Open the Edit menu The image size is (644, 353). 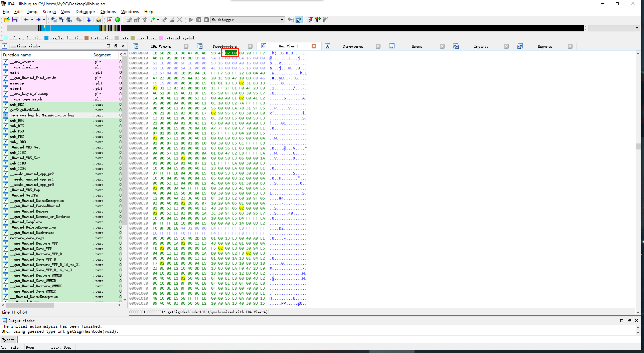(x=18, y=11)
